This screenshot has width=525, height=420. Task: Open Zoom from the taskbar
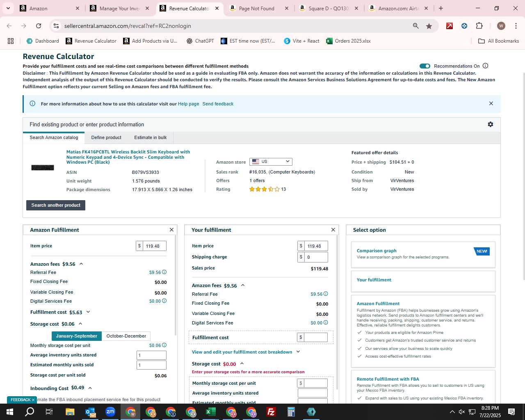110,412
